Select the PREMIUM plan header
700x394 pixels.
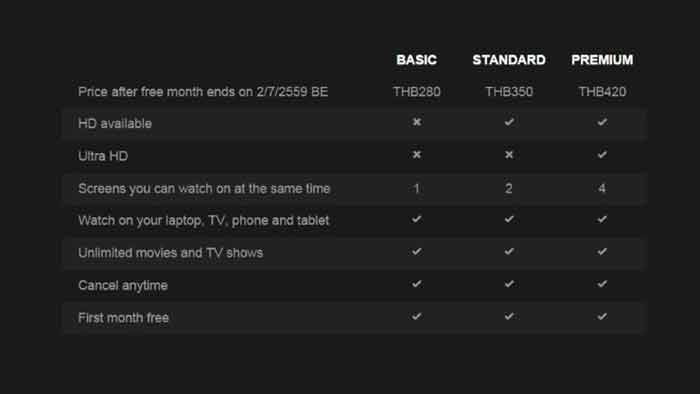pos(602,60)
